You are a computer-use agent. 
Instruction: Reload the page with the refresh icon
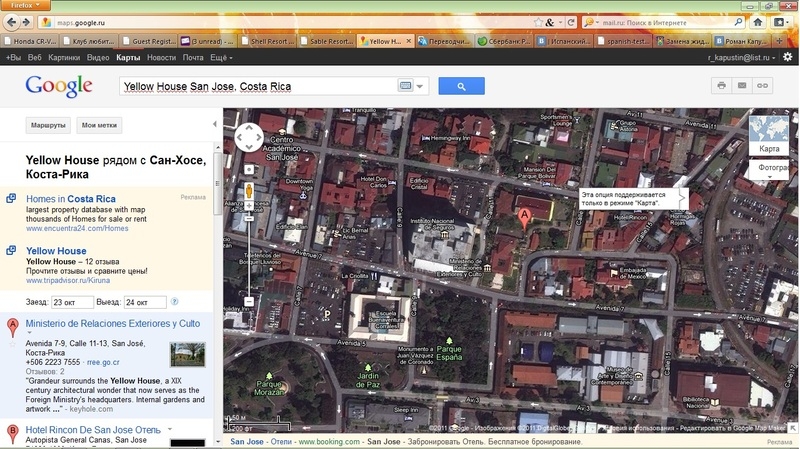pos(571,22)
